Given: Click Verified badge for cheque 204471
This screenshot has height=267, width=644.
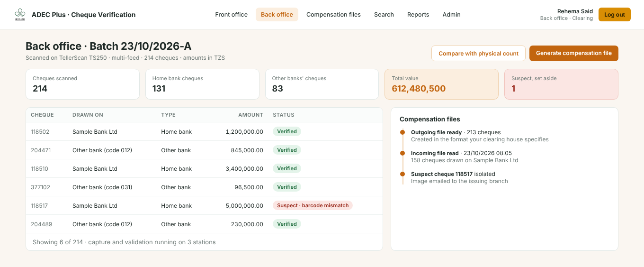Looking at the screenshot, I should pyautogui.click(x=287, y=150).
